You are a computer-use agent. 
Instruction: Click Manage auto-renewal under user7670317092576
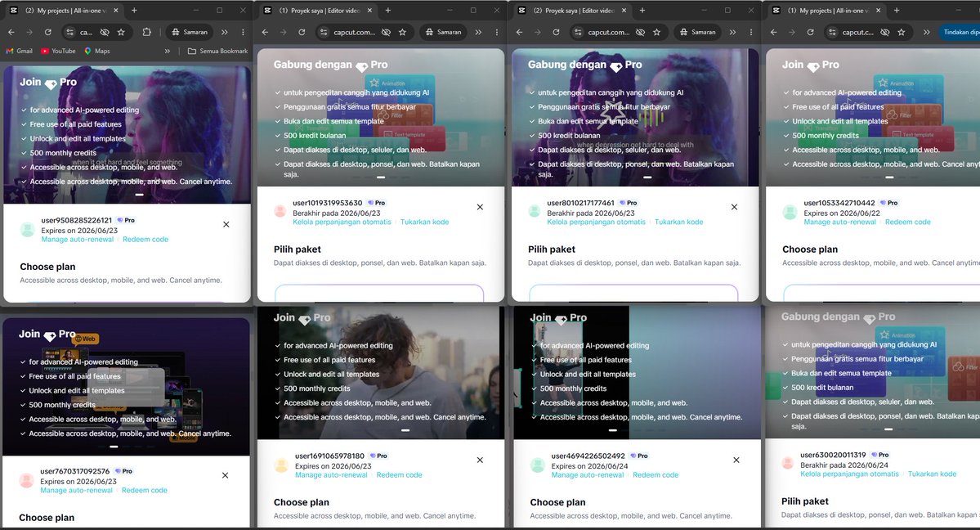point(76,490)
